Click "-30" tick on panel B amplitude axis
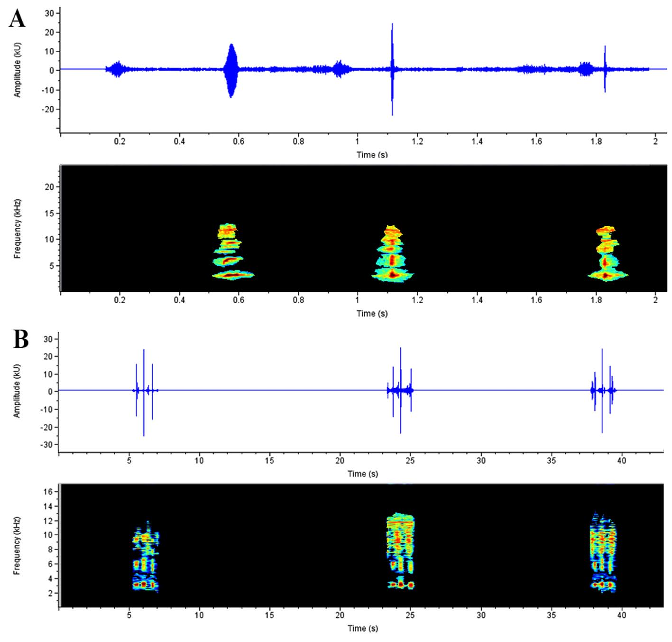The height and width of the screenshot is (642, 672). (x=47, y=445)
